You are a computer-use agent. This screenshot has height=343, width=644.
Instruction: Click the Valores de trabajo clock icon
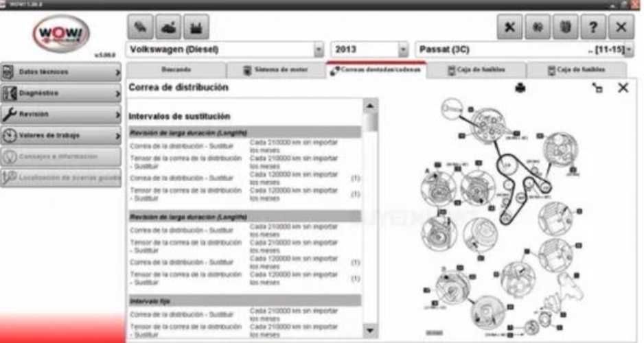click(9, 136)
